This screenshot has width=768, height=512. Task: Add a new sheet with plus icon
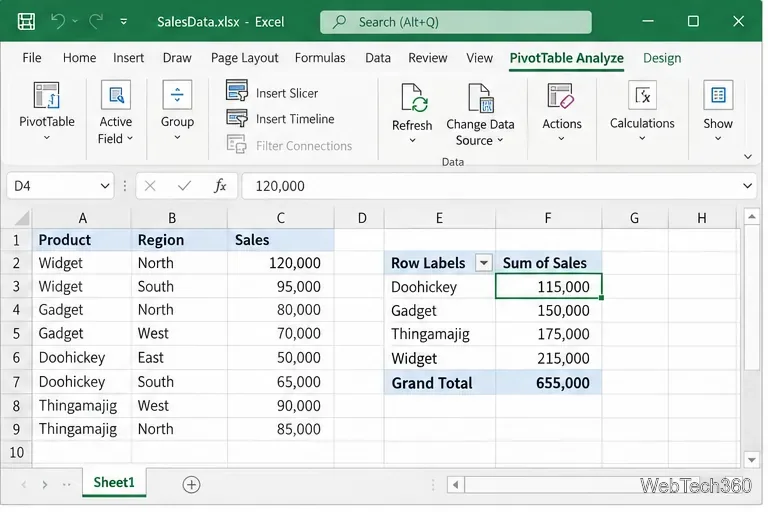point(191,485)
